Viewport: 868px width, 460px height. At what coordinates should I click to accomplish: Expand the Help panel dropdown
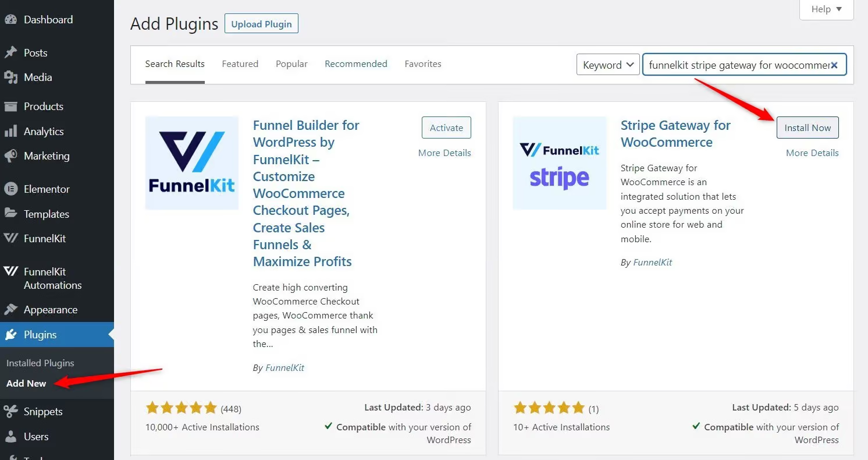(827, 9)
